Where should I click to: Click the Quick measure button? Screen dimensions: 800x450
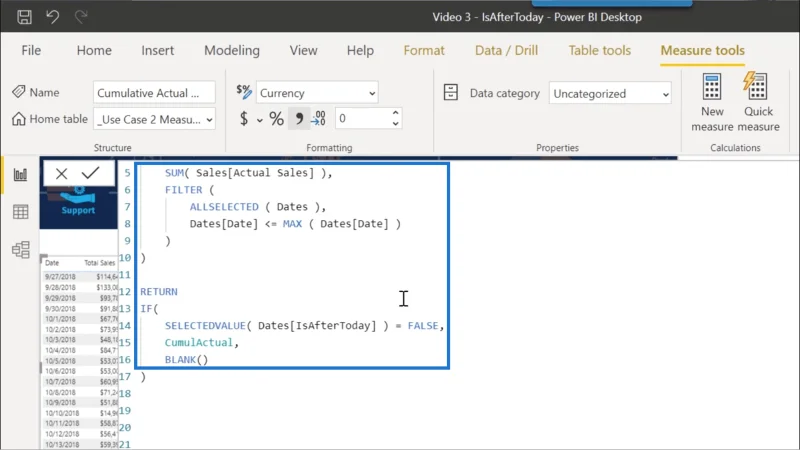[x=758, y=103]
